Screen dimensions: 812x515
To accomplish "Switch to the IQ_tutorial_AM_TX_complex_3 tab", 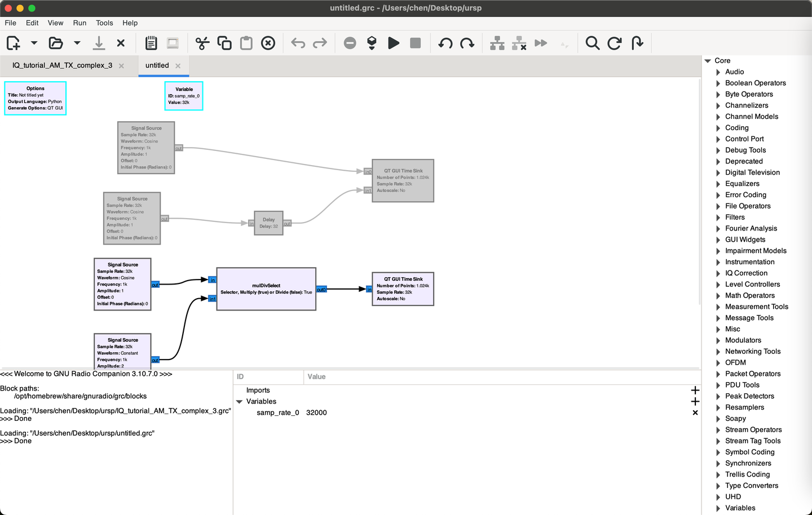I will pos(62,65).
